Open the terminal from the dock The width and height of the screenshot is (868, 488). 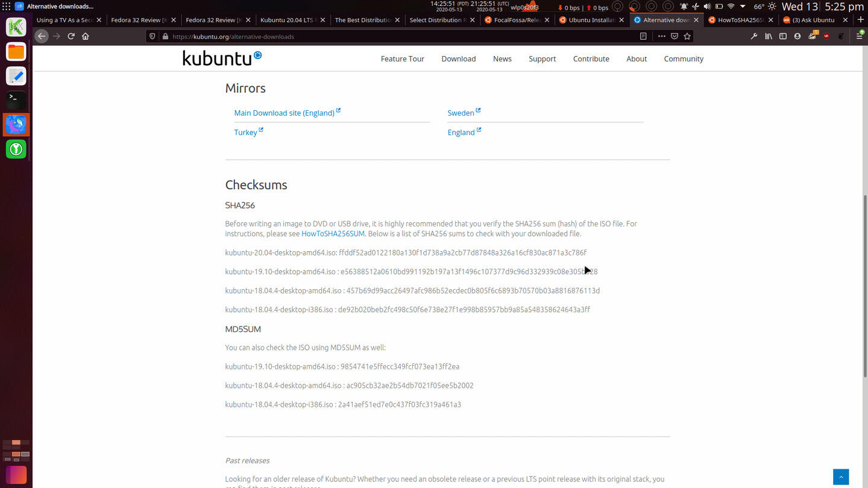[x=16, y=100]
